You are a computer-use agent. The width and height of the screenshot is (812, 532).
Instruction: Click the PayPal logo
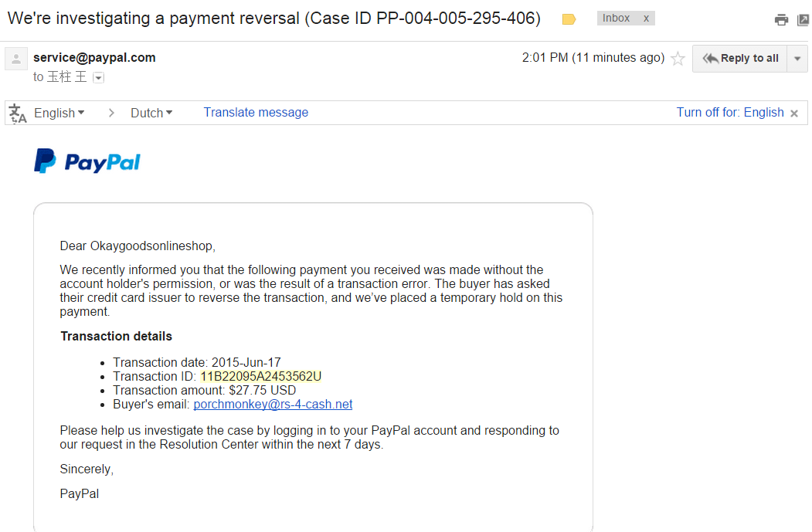pos(87,161)
